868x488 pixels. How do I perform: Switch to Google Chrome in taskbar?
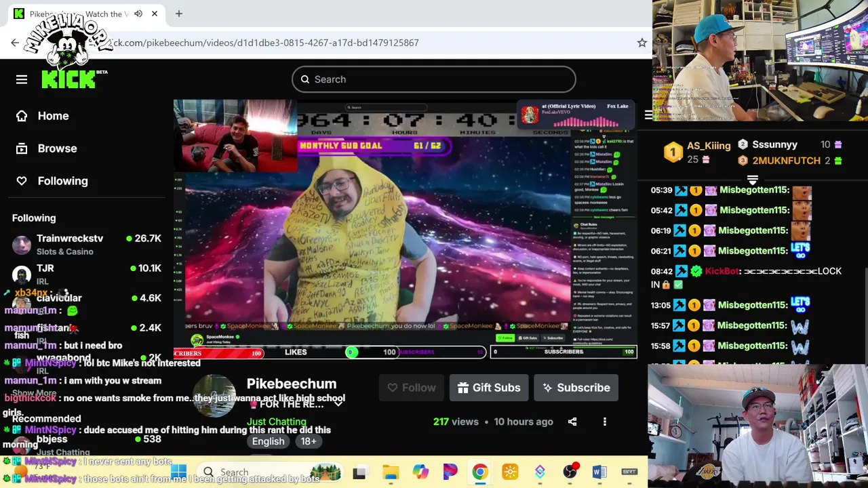click(480, 472)
